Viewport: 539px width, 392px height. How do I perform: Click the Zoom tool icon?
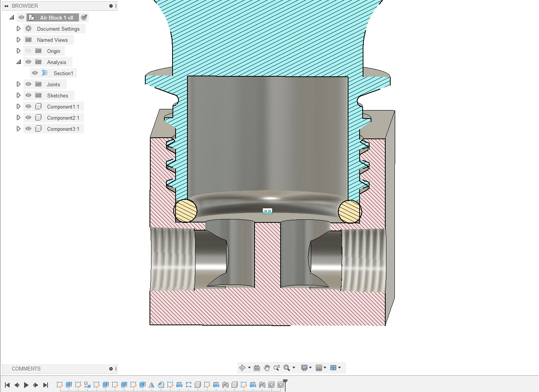[277, 367]
